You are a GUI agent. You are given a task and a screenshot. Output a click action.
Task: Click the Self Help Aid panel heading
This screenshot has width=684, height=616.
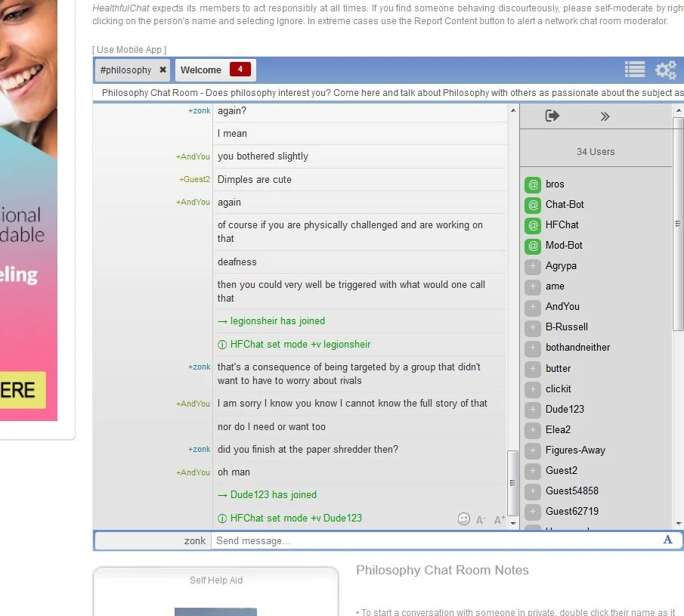[x=216, y=580]
